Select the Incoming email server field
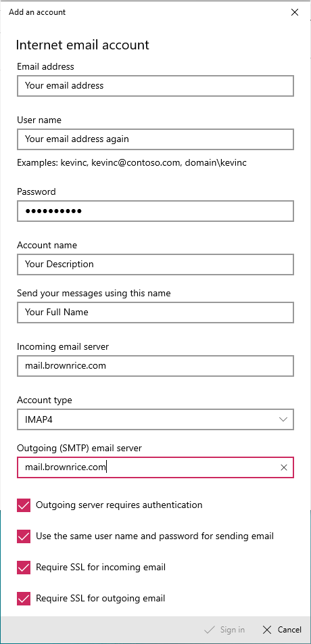The image size is (311, 644). (x=155, y=366)
